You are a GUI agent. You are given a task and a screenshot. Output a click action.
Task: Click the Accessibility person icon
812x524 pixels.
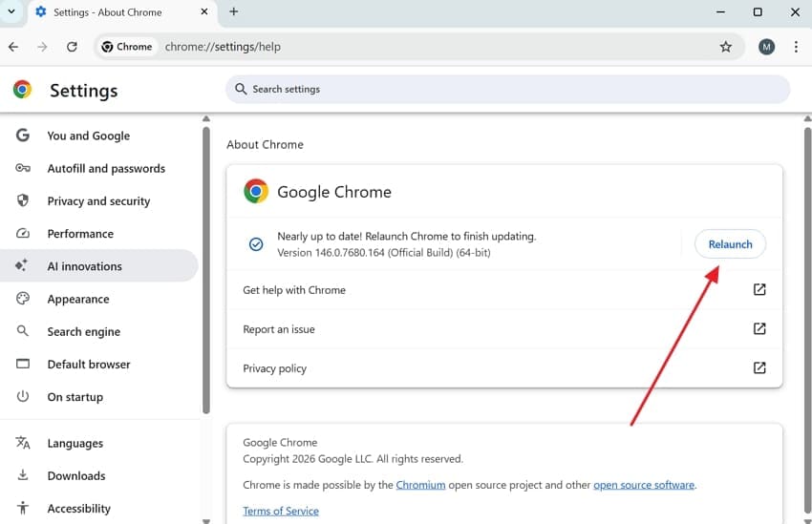coord(22,508)
